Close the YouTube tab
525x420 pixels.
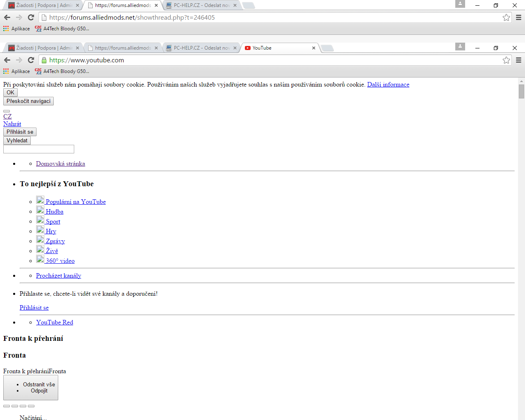tap(314, 48)
